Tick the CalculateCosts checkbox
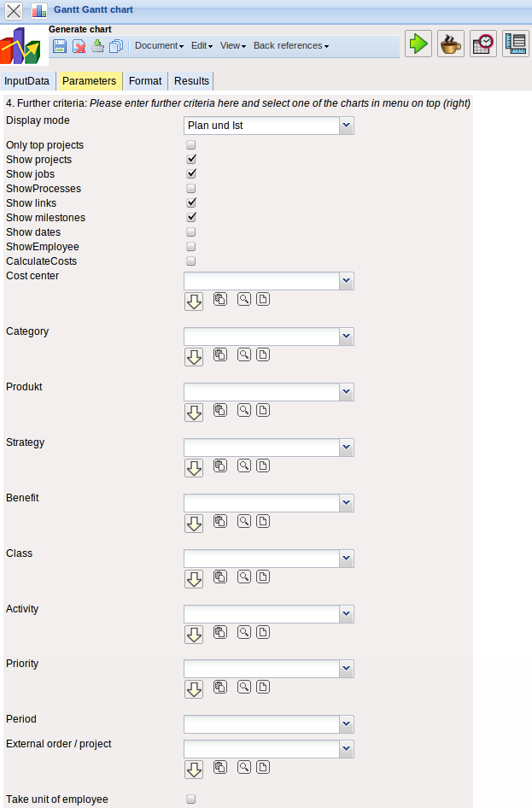Viewport: 532px width, 808px height. pos(191,261)
